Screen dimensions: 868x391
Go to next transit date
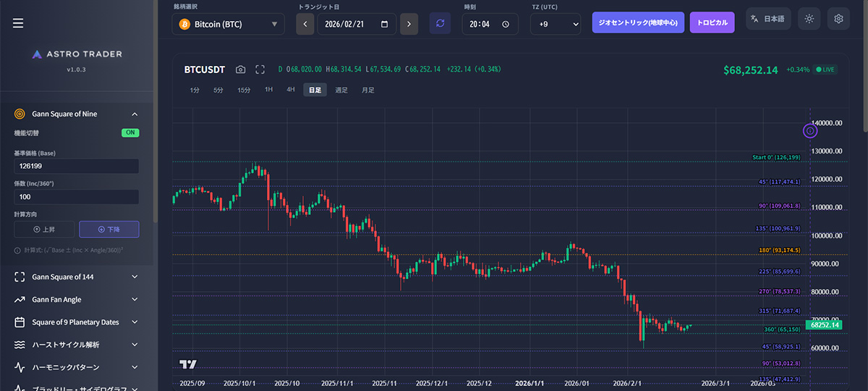pos(409,24)
